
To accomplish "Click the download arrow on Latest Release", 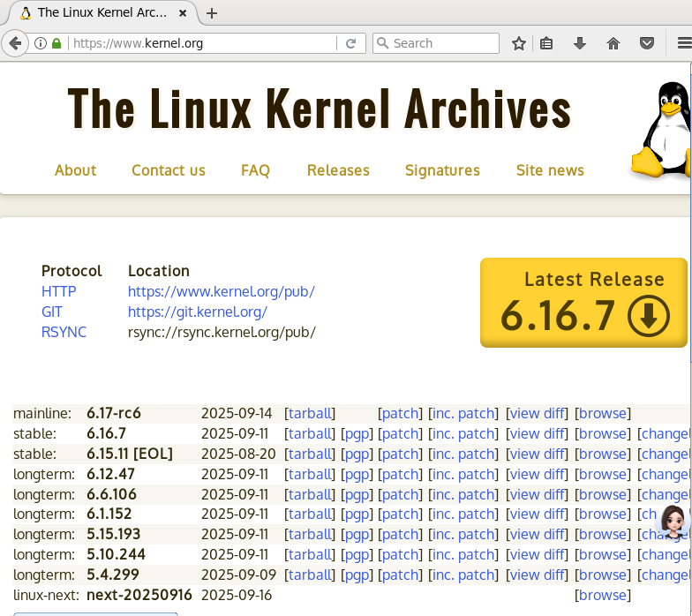I will coord(648,316).
